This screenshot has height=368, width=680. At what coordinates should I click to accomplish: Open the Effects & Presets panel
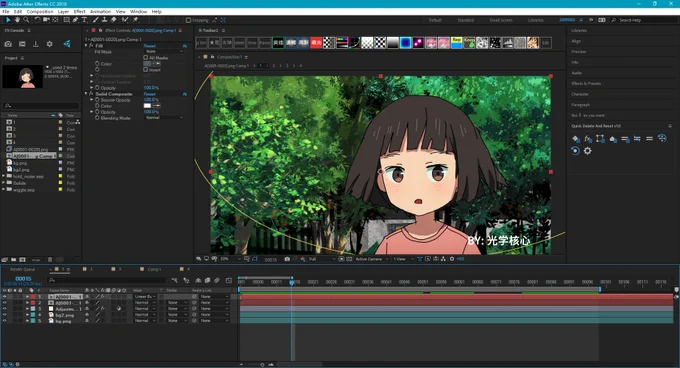(x=586, y=83)
